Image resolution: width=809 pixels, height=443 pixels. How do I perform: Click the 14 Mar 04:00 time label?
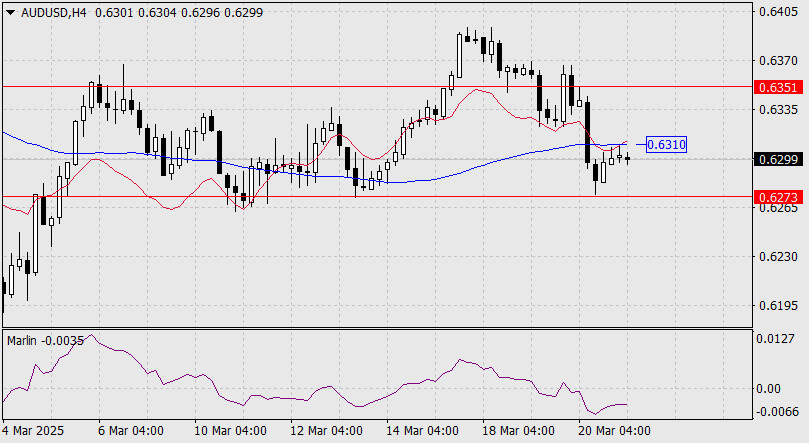(425, 431)
